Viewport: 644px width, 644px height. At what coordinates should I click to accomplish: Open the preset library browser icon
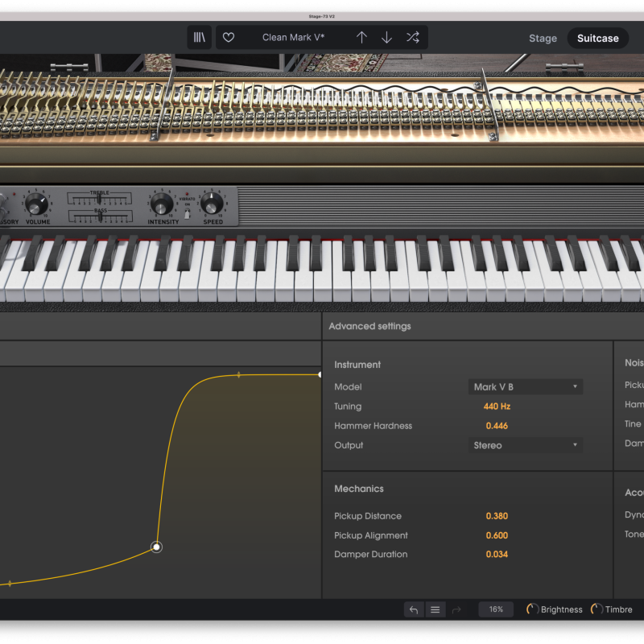[x=199, y=37]
